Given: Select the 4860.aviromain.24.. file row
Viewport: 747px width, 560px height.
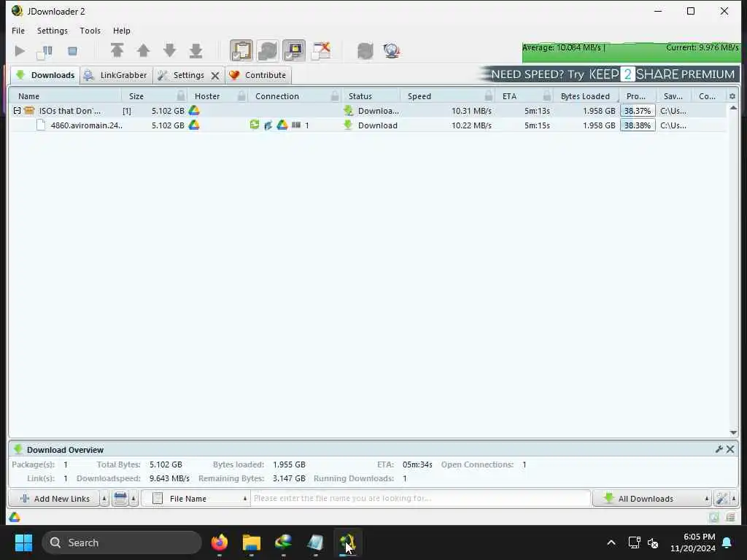Looking at the screenshot, I should tap(367, 125).
